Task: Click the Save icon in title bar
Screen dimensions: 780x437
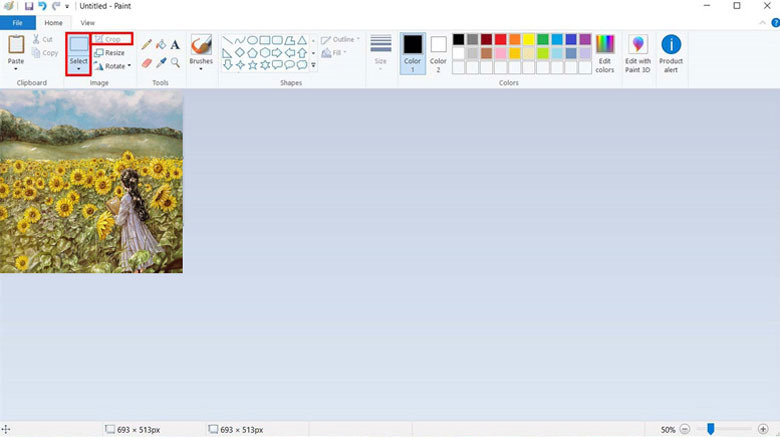Action: 29,6
